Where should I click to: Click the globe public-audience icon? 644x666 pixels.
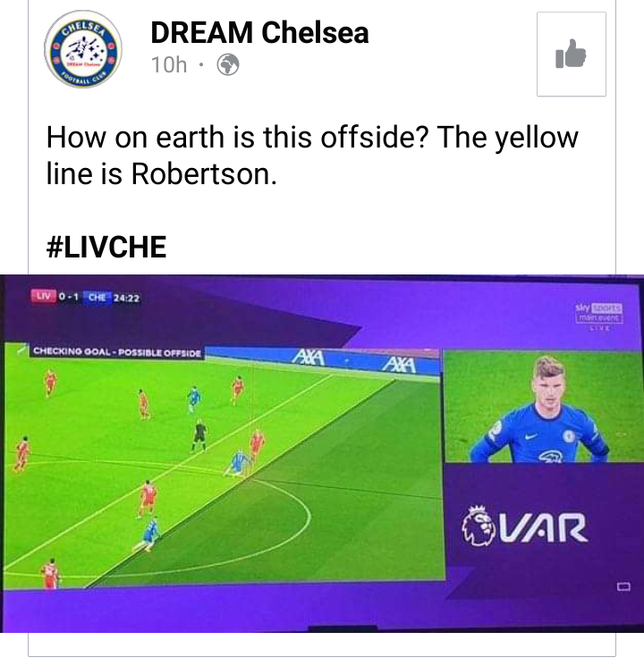(x=228, y=65)
